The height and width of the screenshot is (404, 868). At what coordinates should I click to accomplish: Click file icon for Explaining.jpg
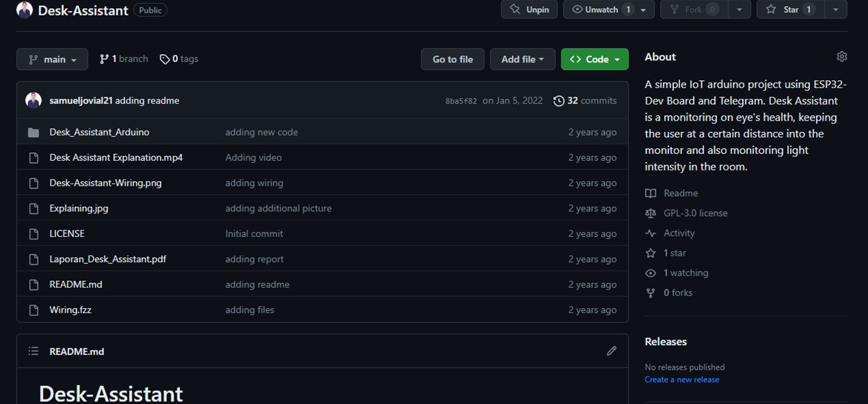coord(34,209)
